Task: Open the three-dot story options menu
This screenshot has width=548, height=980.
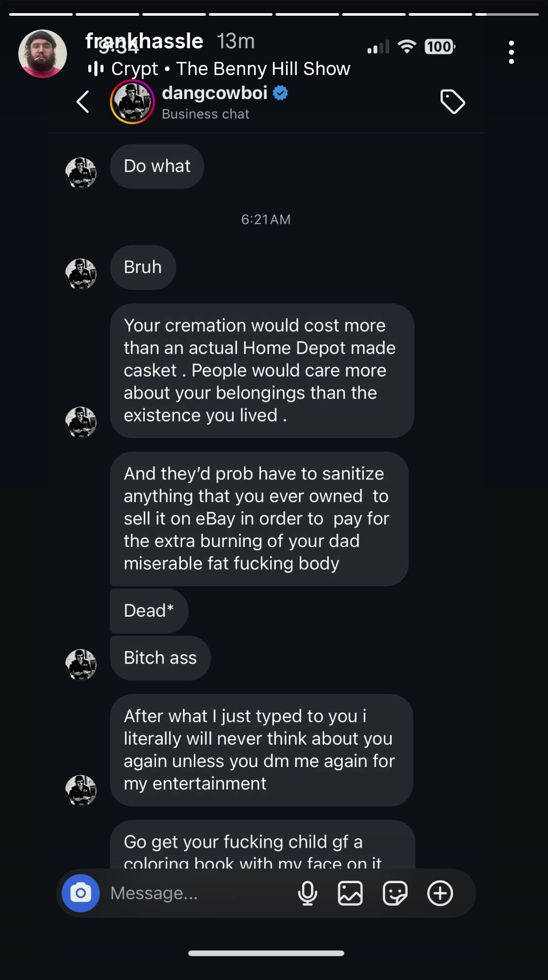Action: [x=511, y=52]
